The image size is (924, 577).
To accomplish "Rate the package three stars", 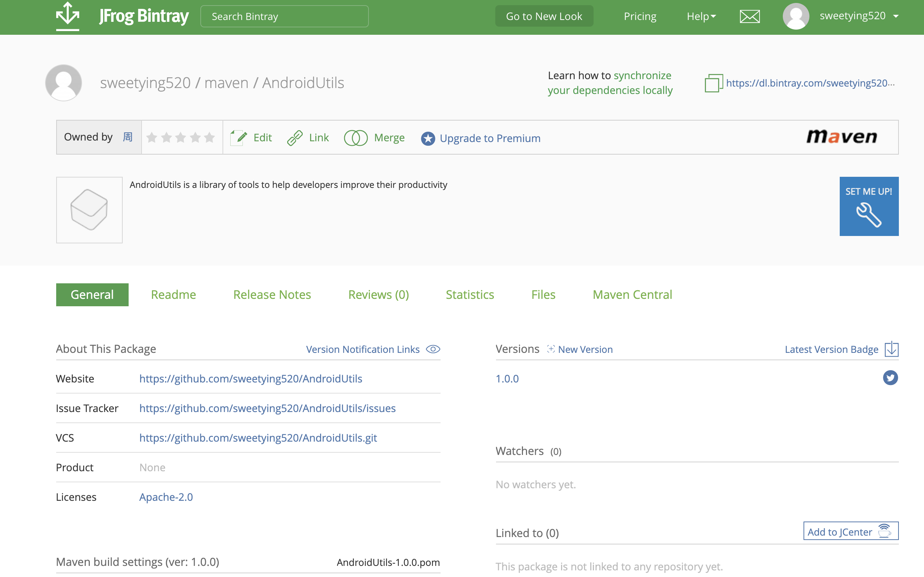I will click(181, 137).
